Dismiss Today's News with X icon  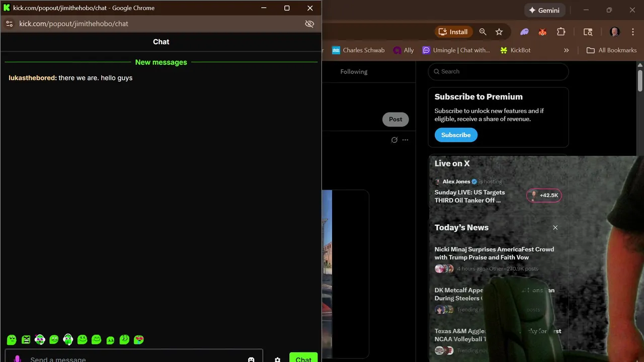[x=555, y=227]
